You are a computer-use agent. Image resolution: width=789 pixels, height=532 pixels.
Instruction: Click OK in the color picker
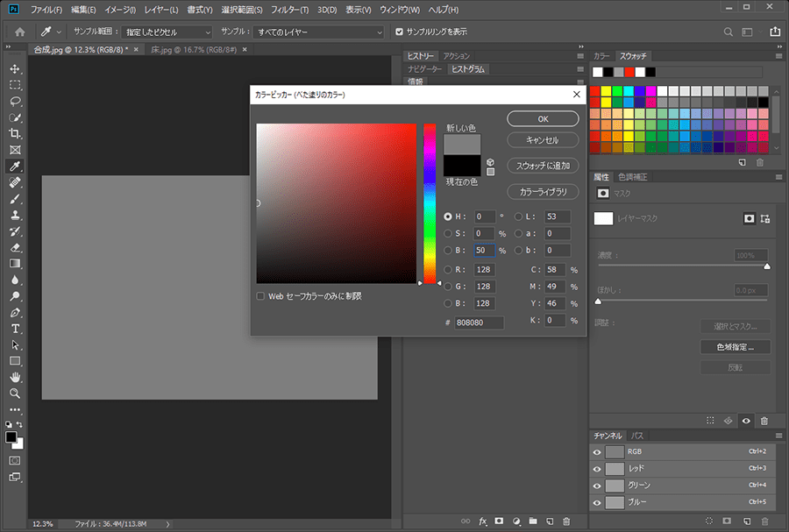pyautogui.click(x=543, y=118)
